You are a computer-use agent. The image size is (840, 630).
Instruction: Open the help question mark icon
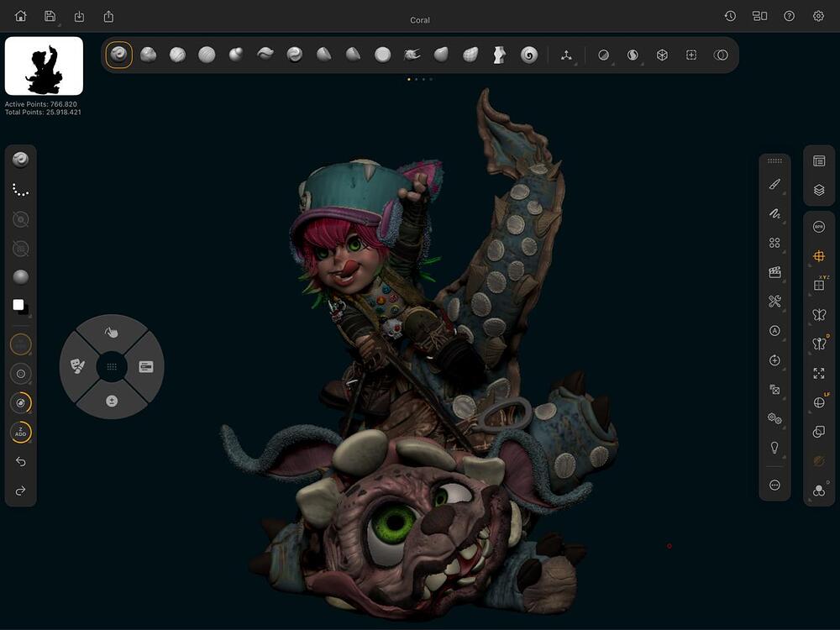pyautogui.click(x=789, y=16)
